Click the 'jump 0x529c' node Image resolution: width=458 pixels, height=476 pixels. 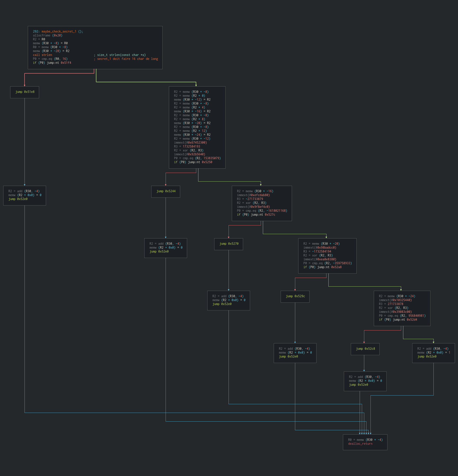(x=295, y=296)
